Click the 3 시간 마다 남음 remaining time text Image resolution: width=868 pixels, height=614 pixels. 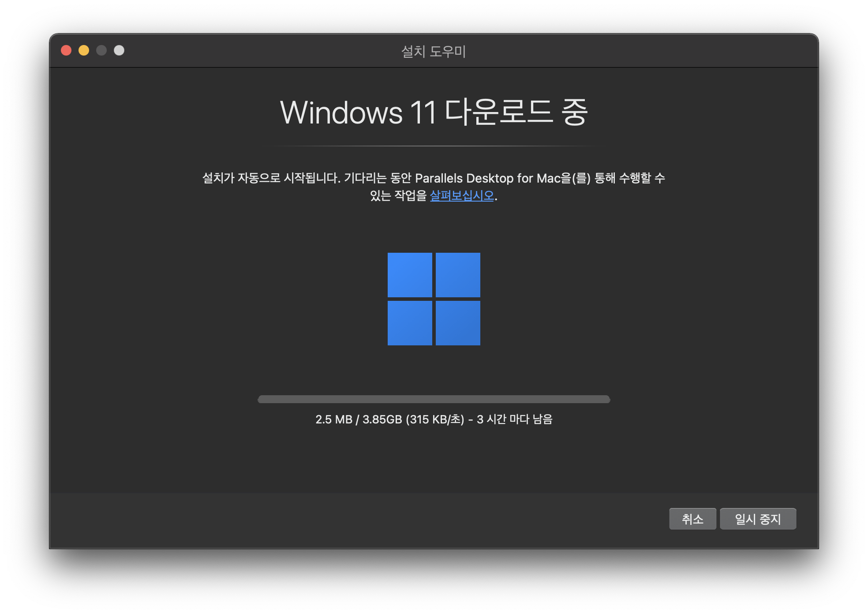tap(514, 419)
